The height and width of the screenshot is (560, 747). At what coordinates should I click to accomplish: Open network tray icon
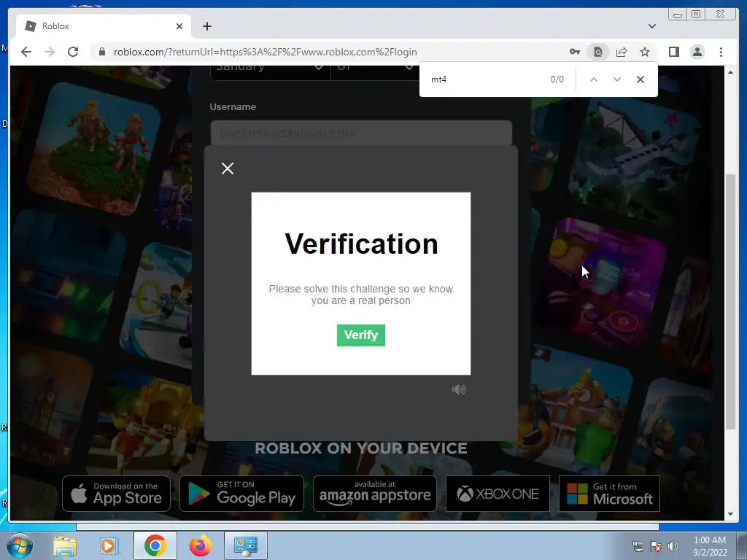[638, 546]
